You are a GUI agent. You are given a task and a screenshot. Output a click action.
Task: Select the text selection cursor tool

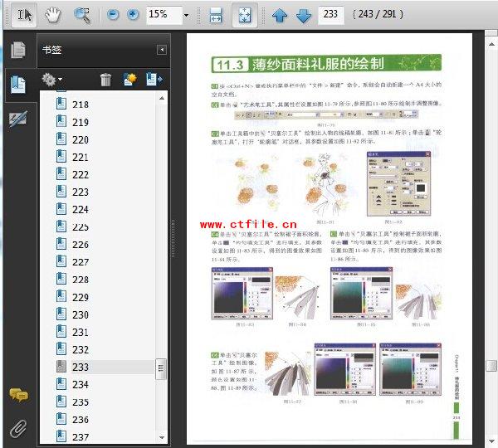click(x=25, y=15)
